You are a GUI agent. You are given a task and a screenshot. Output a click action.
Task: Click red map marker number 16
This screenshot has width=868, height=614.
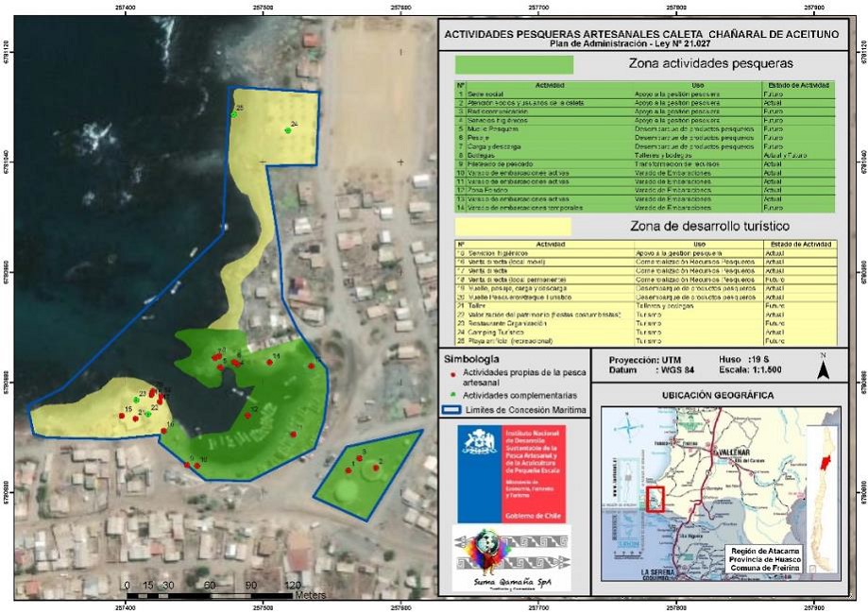click(x=163, y=431)
